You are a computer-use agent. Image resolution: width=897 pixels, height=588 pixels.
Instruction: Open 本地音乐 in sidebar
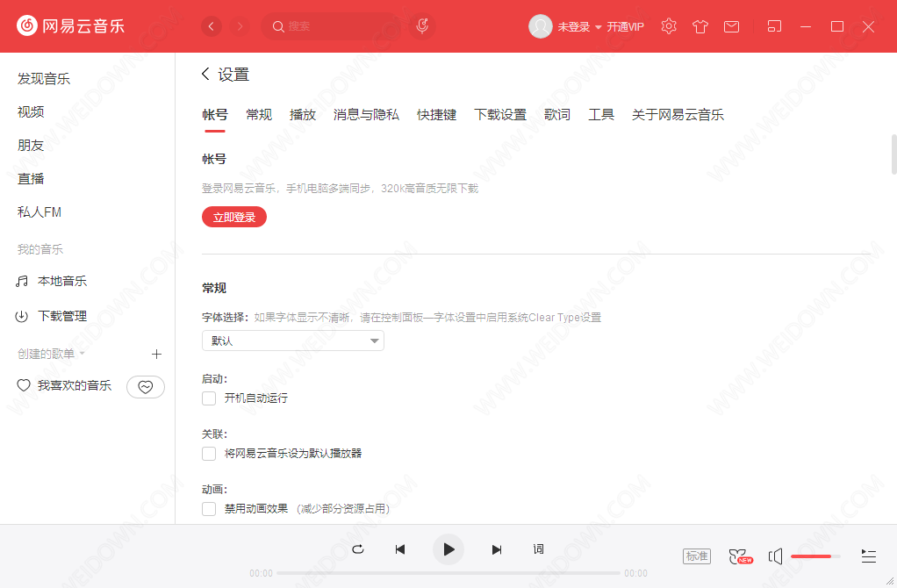tap(52, 282)
